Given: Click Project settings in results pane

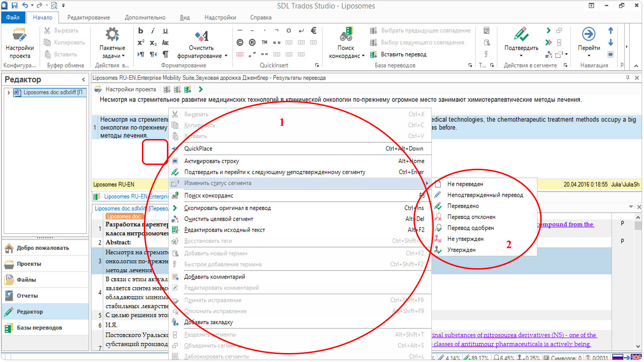Looking at the screenshot, I should click(x=126, y=89).
